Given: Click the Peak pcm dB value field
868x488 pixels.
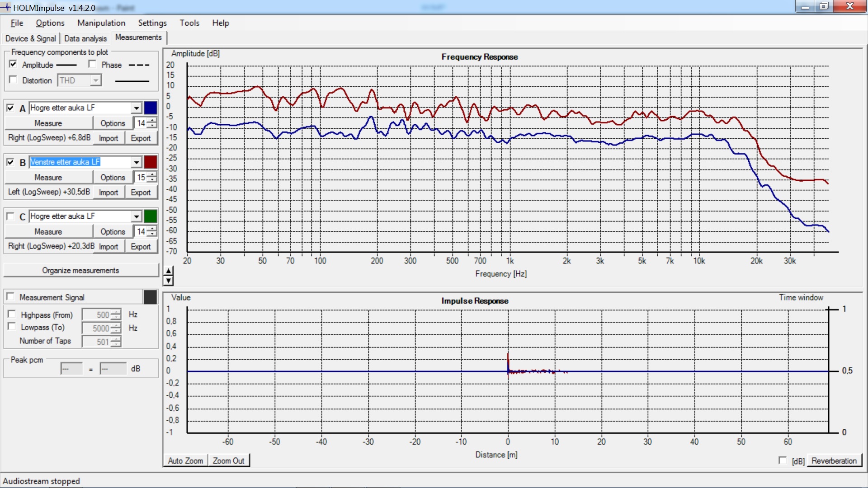Looking at the screenshot, I should click(113, 369).
